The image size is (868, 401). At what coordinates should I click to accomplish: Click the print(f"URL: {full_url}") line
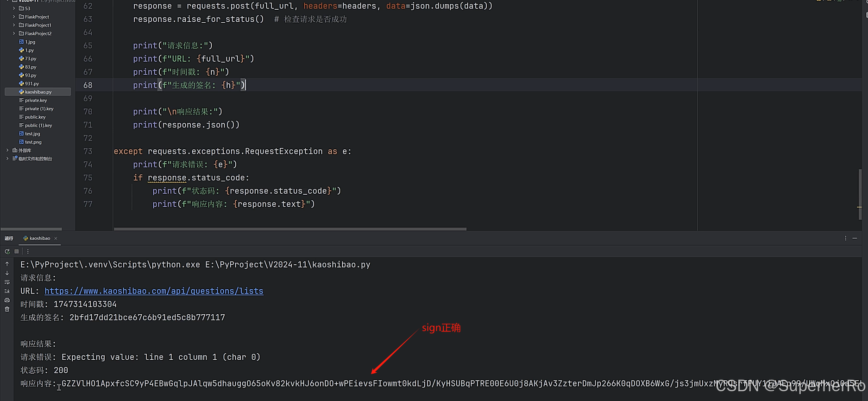point(194,59)
